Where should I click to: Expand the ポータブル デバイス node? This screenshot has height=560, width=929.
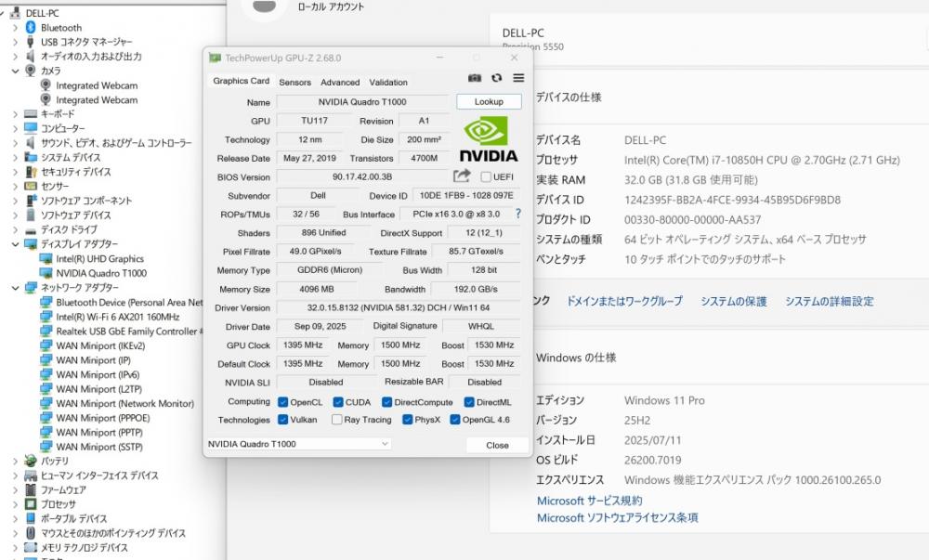[16, 518]
